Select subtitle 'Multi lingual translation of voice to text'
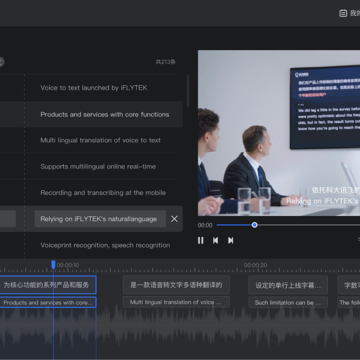This screenshot has height=360, width=360. (100, 140)
